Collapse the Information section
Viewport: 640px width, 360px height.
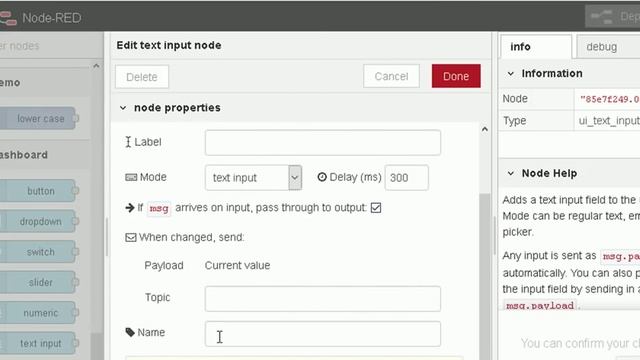pyautogui.click(x=511, y=73)
